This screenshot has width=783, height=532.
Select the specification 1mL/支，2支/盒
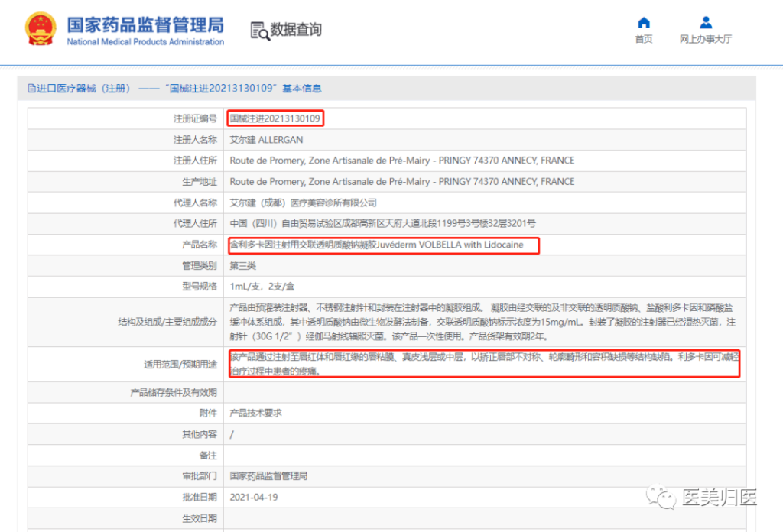(x=262, y=287)
